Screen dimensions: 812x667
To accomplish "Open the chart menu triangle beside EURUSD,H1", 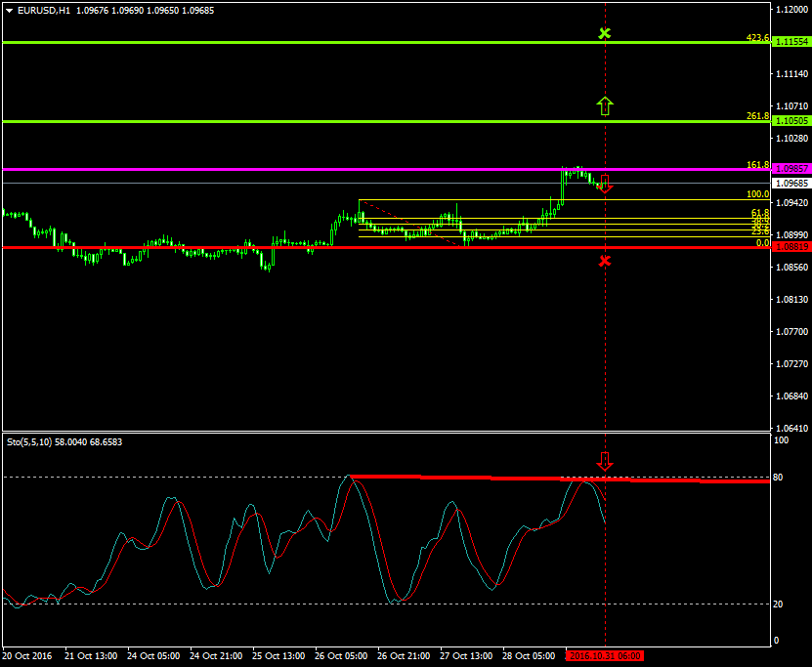I will coord(9,10).
